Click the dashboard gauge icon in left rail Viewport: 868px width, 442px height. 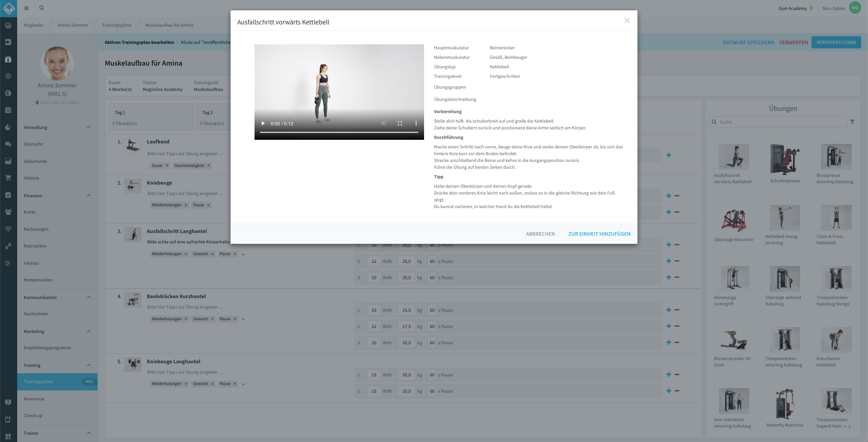[x=8, y=25]
